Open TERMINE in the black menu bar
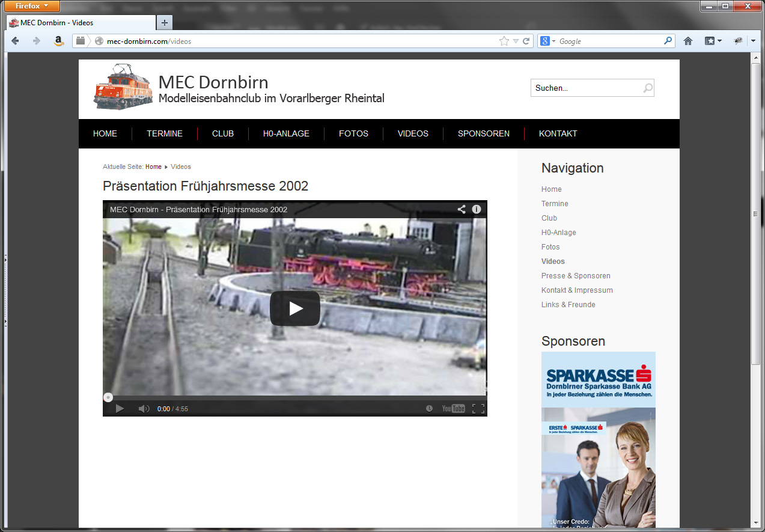The height and width of the screenshot is (532, 765). (x=165, y=133)
